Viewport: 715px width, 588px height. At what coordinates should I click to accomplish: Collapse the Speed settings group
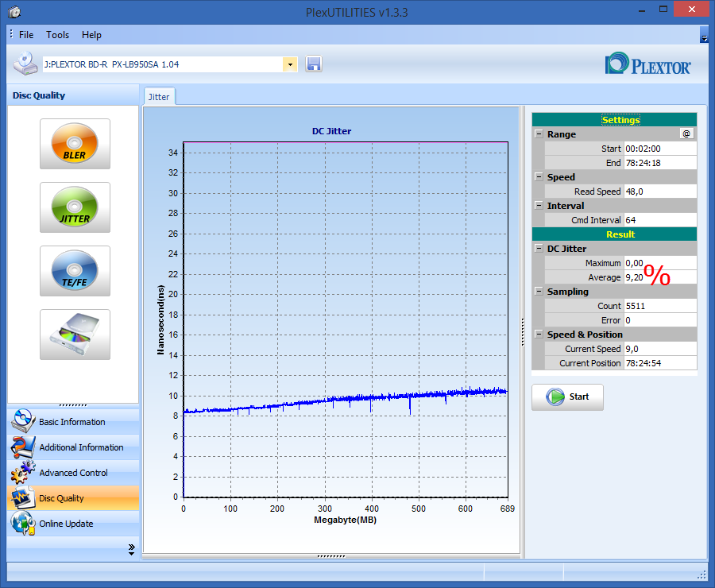point(539,177)
